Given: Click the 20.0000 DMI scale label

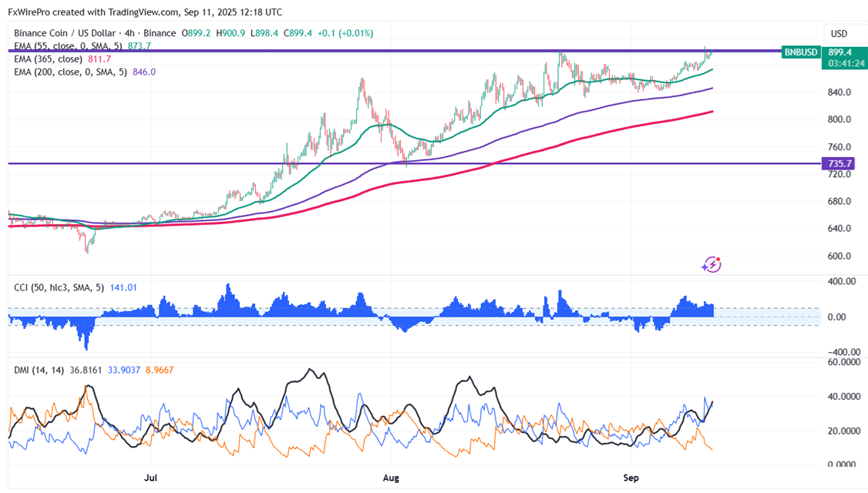Looking at the screenshot, I should (843, 431).
